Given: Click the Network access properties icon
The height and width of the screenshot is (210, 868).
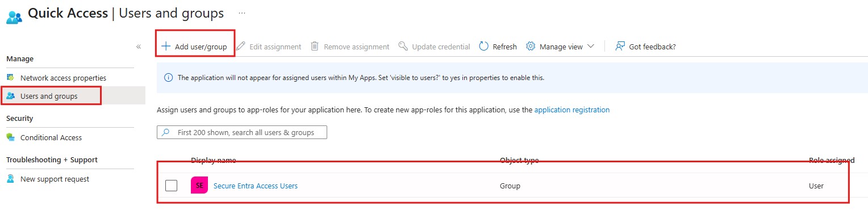Looking at the screenshot, I should 10,77.
